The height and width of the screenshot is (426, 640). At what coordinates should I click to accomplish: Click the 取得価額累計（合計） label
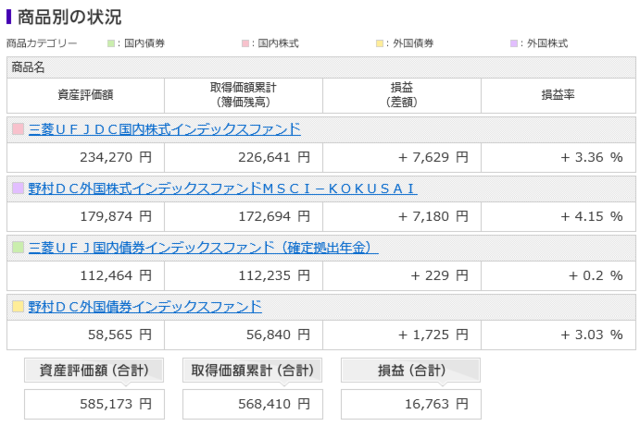point(252,371)
